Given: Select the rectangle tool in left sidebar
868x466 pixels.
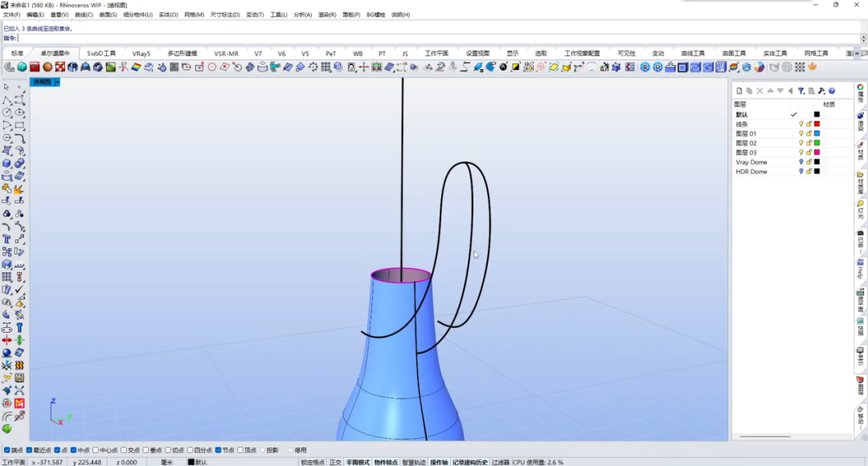Looking at the screenshot, I should (x=19, y=125).
